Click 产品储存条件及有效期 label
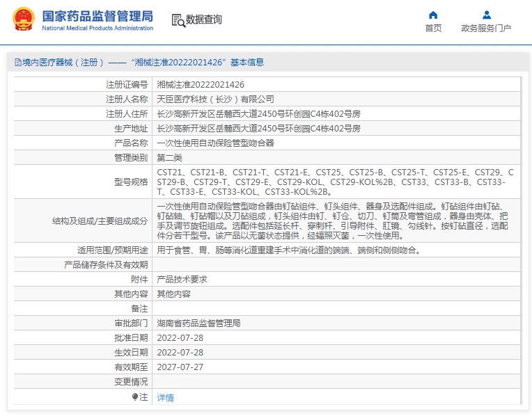The width and height of the screenshot is (532, 416). [x=106, y=265]
